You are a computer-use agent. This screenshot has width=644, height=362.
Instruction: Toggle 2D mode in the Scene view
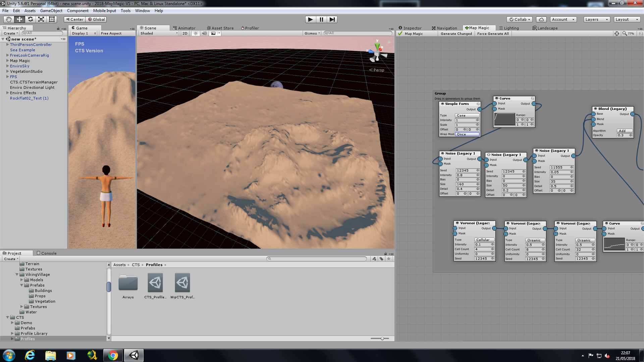click(184, 33)
